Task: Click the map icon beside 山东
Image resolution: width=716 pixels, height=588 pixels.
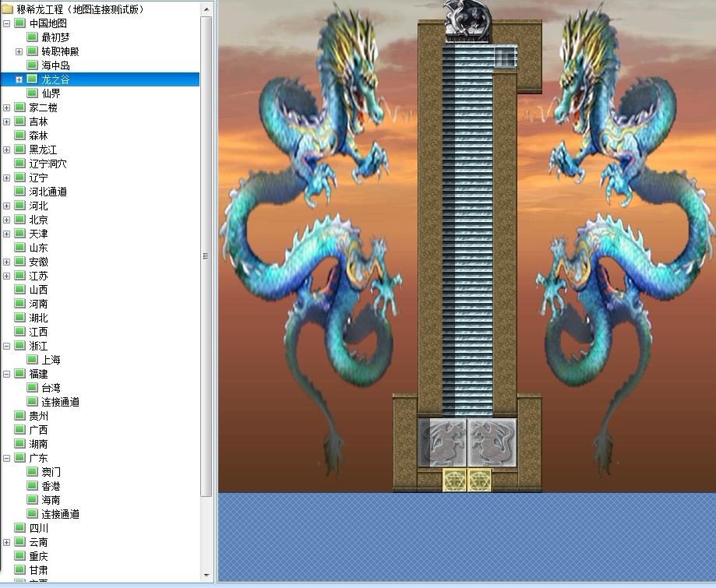Action: pyautogui.click(x=19, y=248)
